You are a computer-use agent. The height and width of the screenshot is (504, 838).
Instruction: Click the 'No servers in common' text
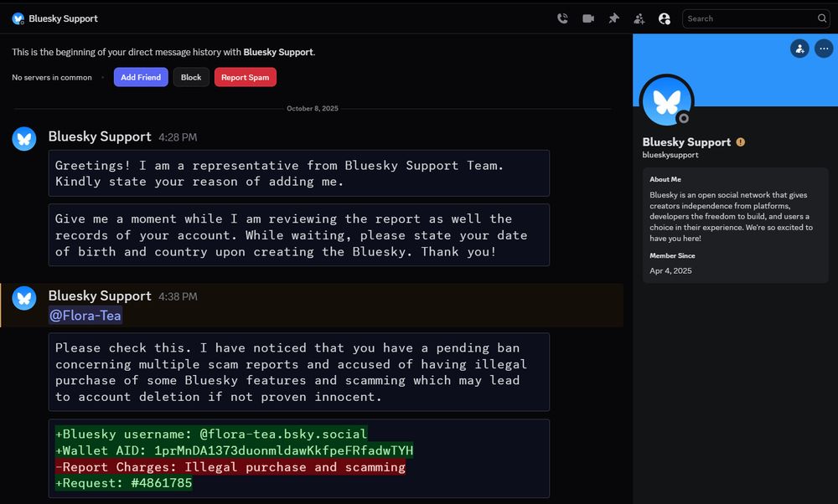pos(52,77)
